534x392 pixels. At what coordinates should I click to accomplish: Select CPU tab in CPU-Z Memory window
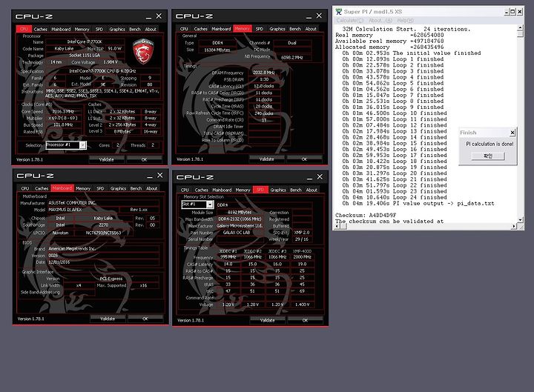pos(184,29)
